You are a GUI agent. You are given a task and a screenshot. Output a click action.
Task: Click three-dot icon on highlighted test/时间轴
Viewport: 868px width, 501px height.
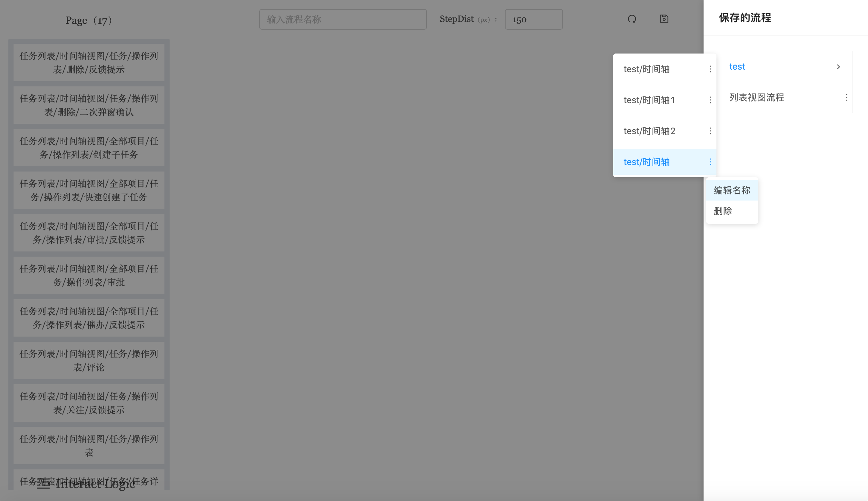coord(710,162)
